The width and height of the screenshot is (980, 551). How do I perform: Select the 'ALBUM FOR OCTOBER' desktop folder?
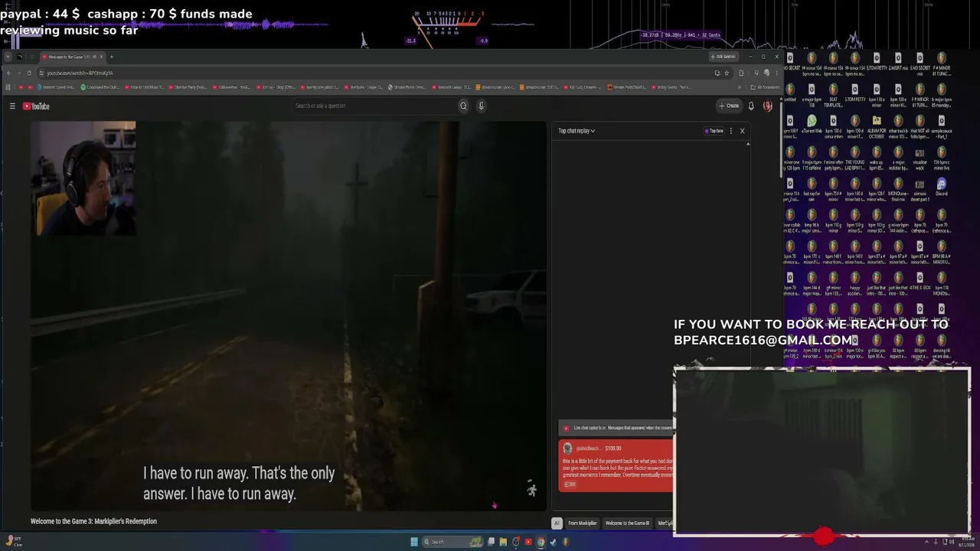tap(877, 125)
